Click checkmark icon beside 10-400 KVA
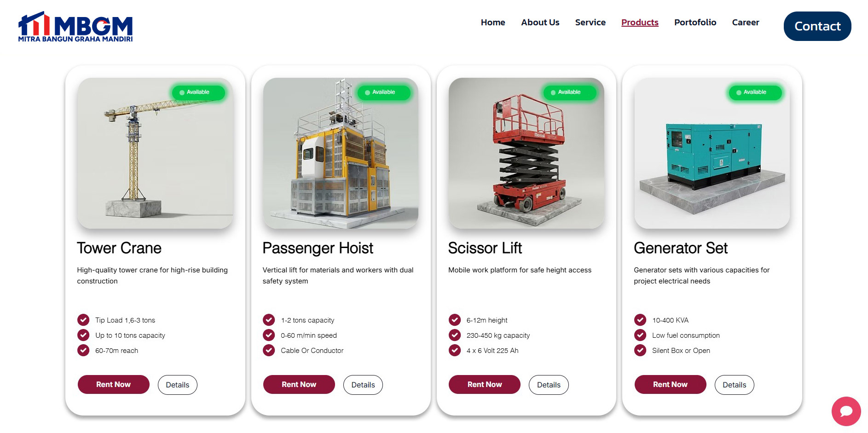This screenshot has width=868, height=433. [x=640, y=320]
